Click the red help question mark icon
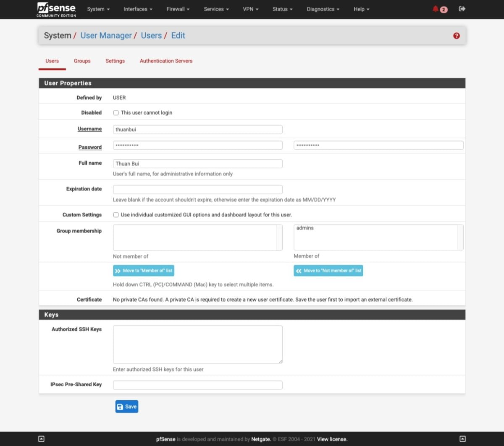This screenshot has height=446, width=504. pos(456,36)
